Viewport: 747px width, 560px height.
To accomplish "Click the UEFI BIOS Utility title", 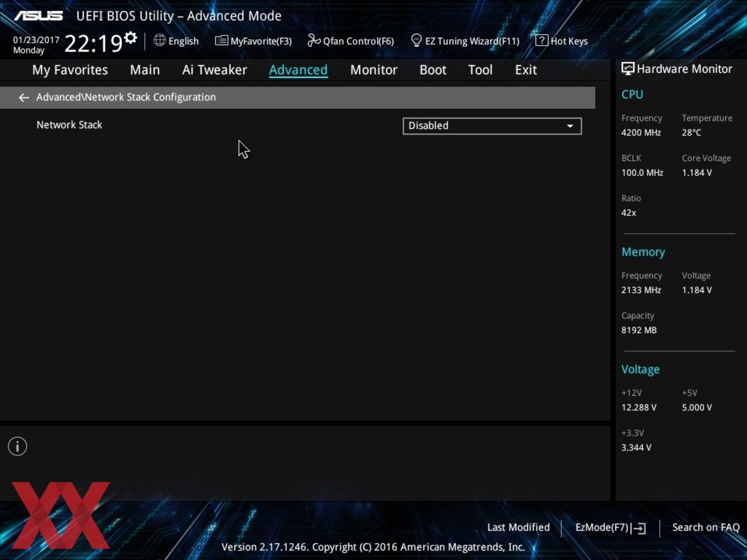I will [179, 16].
